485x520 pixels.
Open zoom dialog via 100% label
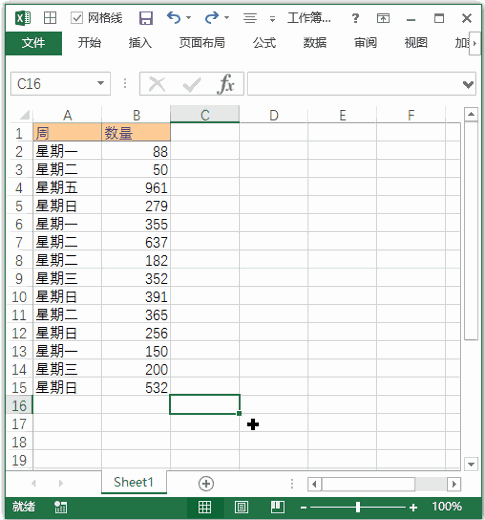tap(447, 507)
